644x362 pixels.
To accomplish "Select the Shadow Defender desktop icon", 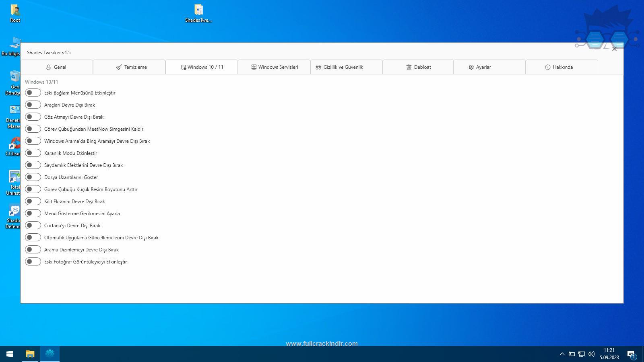I will point(14,216).
